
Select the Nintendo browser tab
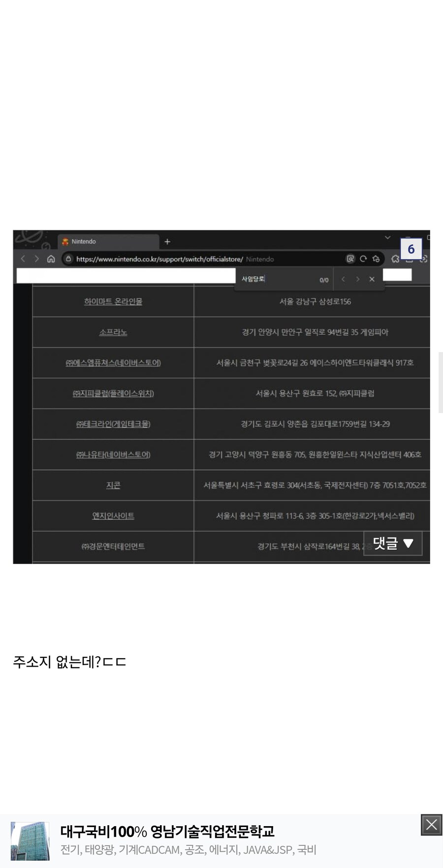click(x=108, y=242)
